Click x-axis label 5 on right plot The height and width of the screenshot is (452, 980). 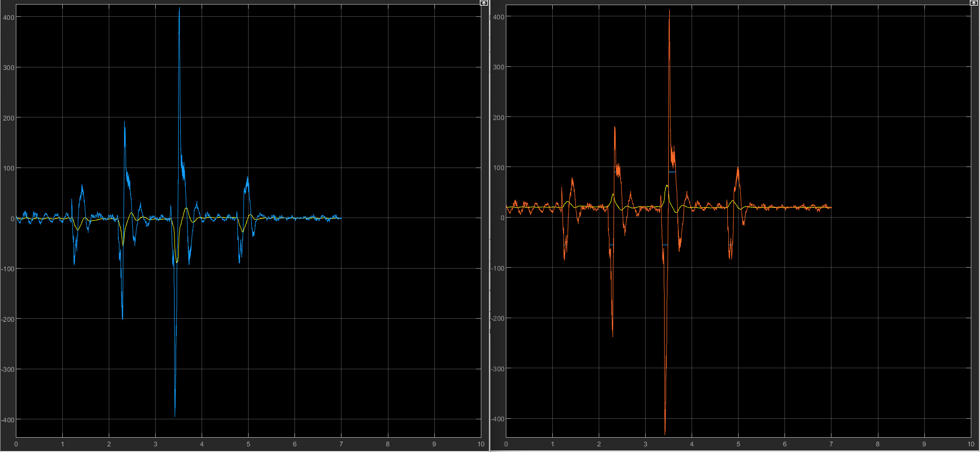pyautogui.click(x=738, y=444)
